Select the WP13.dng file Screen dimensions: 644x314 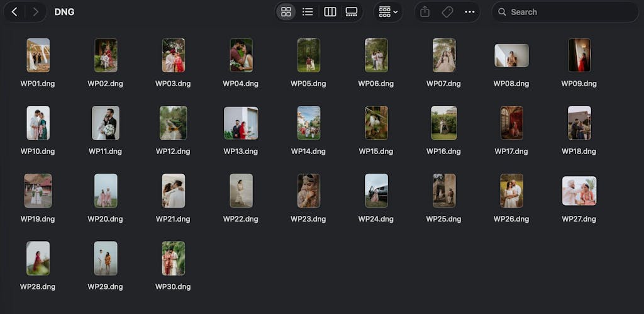click(241, 123)
